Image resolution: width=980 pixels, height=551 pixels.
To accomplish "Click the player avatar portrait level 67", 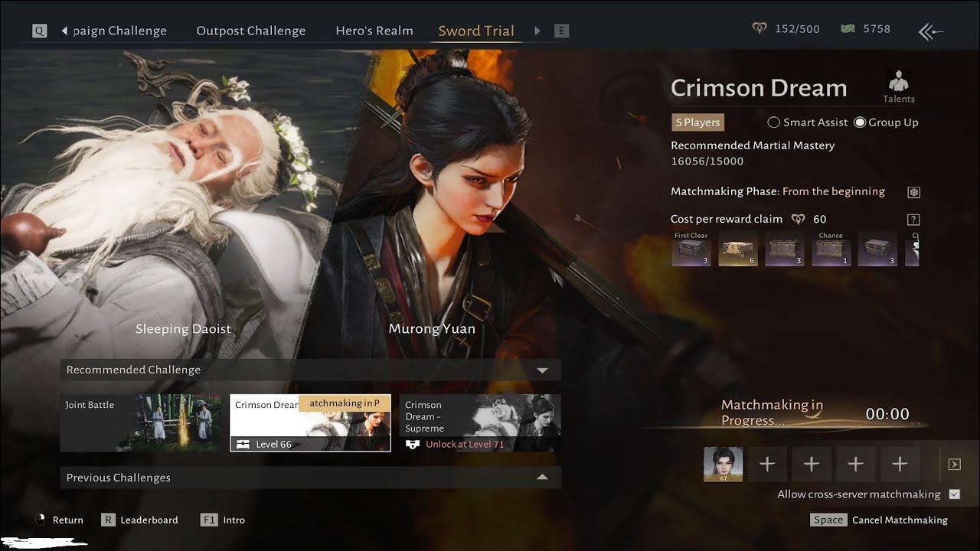I will (723, 464).
